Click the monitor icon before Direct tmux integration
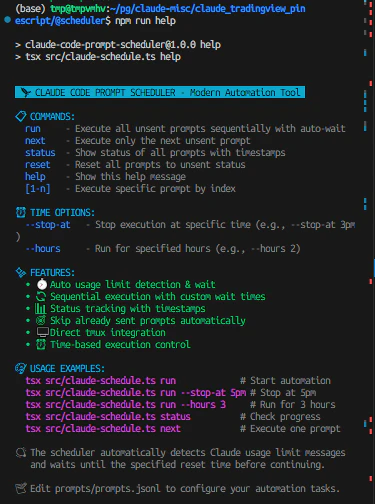Viewport: 375px width, 504px height. tap(42, 332)
